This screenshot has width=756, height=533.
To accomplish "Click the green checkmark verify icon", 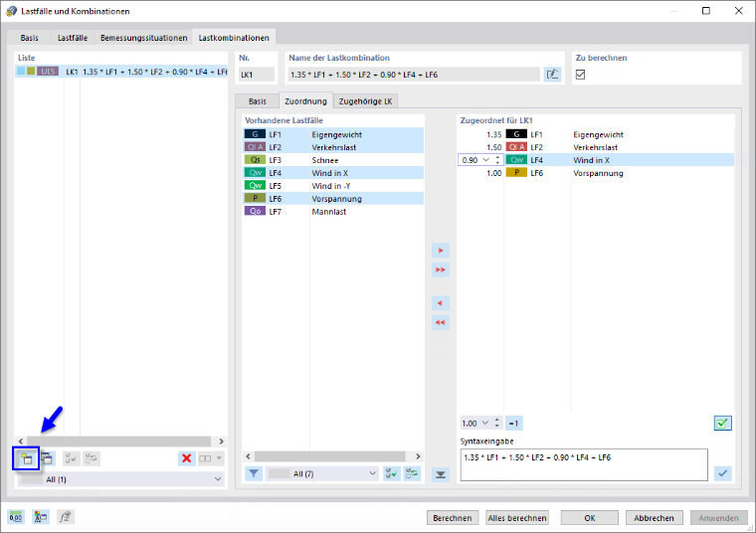I will pyautogui.click(x=722, y=424).
